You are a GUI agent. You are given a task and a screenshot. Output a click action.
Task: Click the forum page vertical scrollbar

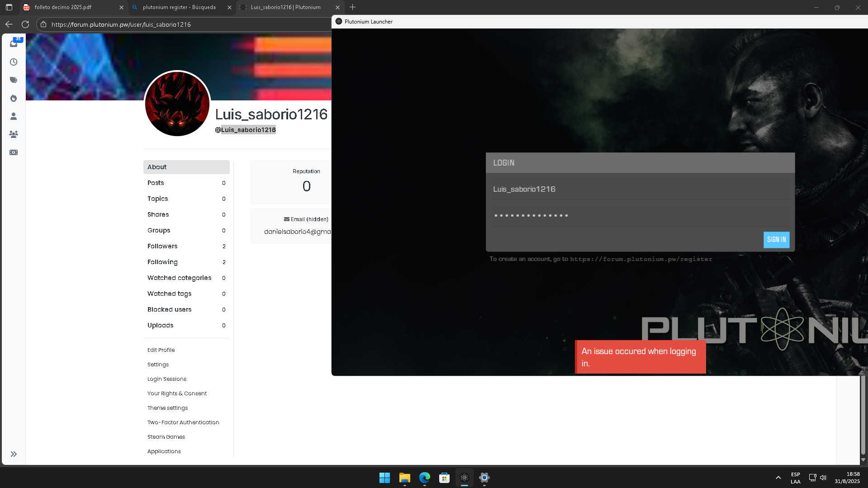click(863, 416)
